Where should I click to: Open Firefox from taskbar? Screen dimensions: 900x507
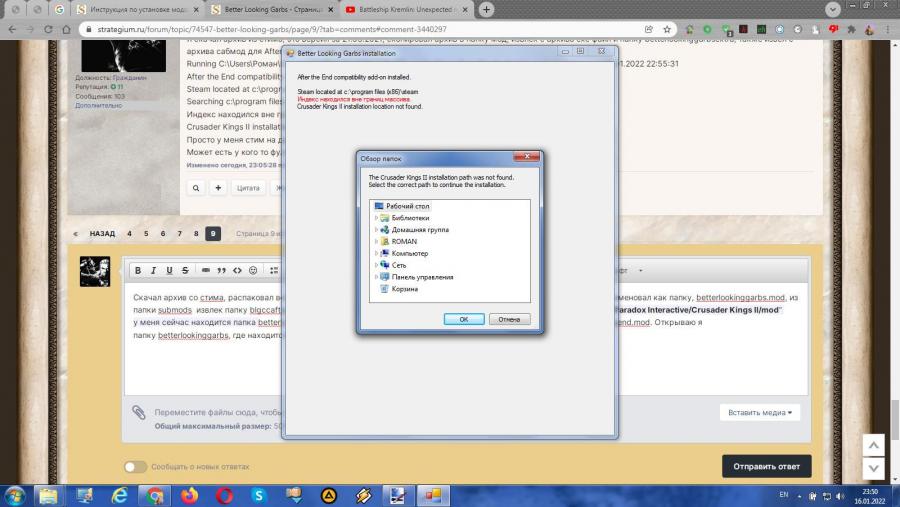(x=189, y=496)
